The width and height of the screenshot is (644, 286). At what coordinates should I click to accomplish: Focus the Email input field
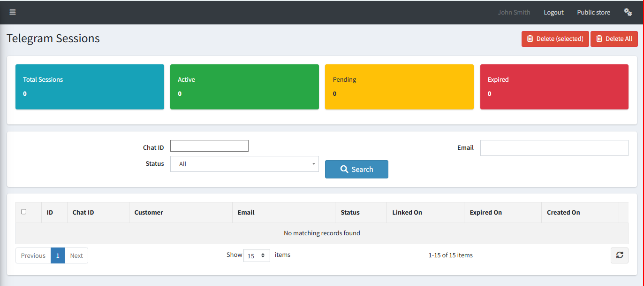tap(554, 148)
